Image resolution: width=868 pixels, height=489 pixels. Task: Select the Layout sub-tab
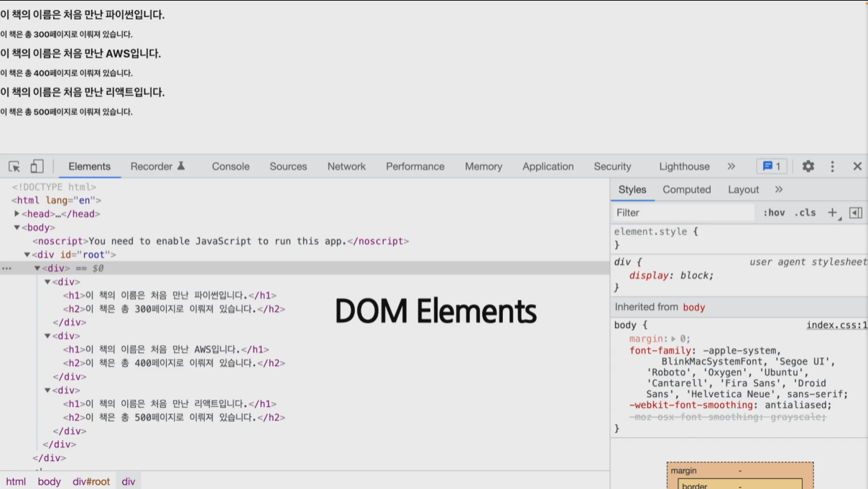(x=744, y=189)
